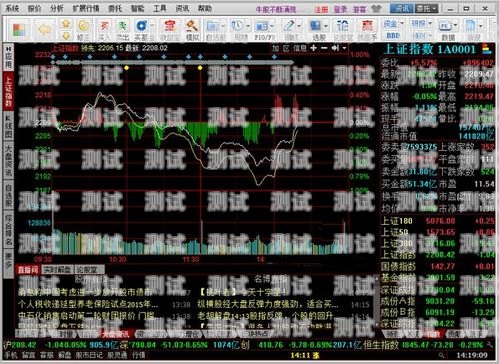
Task: Toggle the 信息 info button above chart
Action: click(300, 48)
